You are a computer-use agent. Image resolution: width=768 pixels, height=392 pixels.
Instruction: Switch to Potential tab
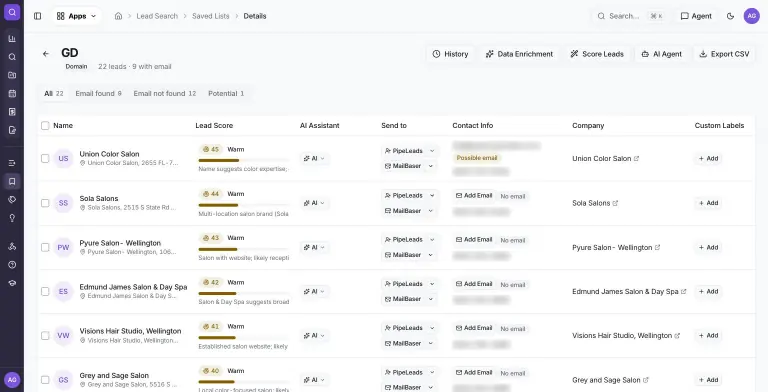[x=226, y=93]
